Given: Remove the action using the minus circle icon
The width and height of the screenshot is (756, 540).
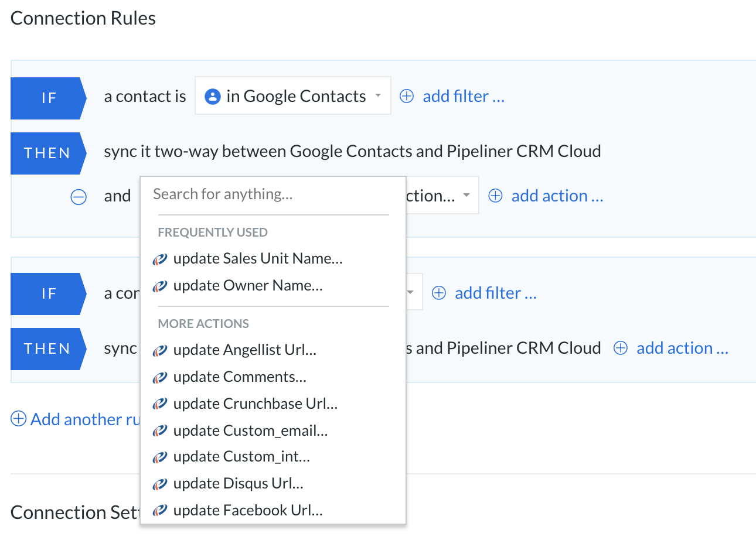Looking at the screenshot, I should tap(79, 197).
